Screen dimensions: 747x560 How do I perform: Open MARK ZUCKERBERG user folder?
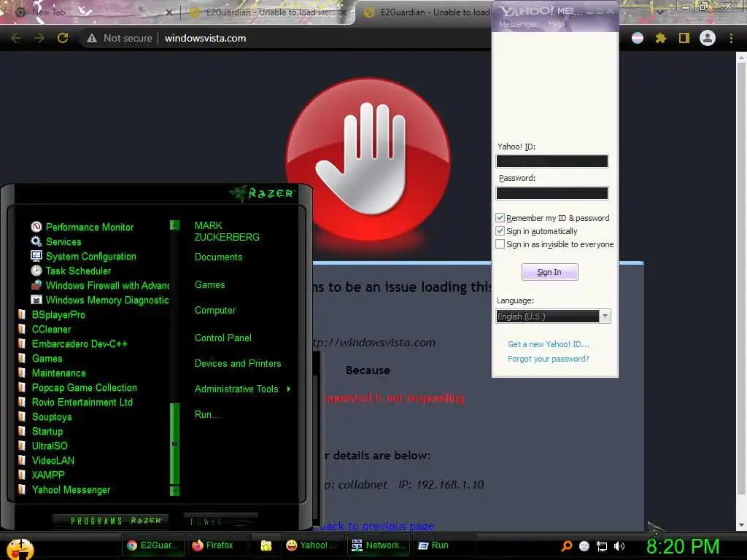click(227, 231)
